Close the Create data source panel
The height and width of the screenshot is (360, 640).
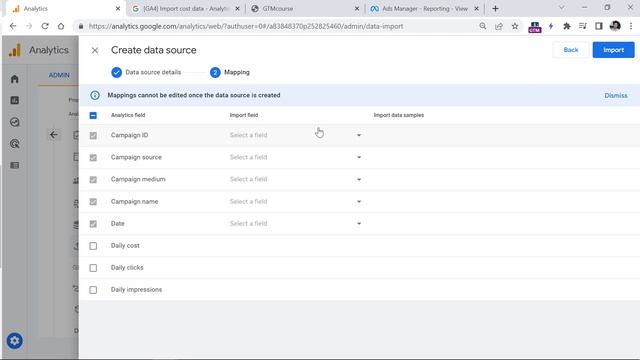(x=95, y=50)
